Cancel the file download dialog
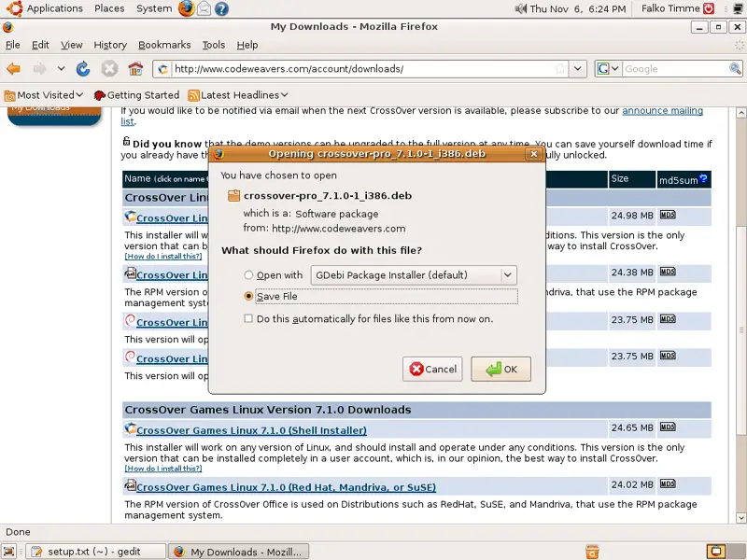This screenshot has height=560, width=747. click(432, 369)
